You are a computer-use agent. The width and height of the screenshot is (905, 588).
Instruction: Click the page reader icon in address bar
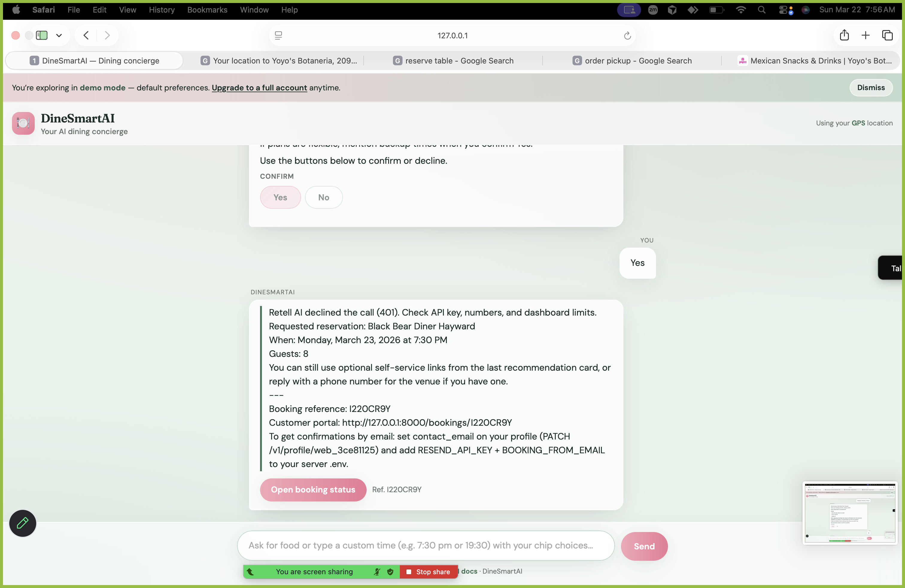click(x=278, y=35)
